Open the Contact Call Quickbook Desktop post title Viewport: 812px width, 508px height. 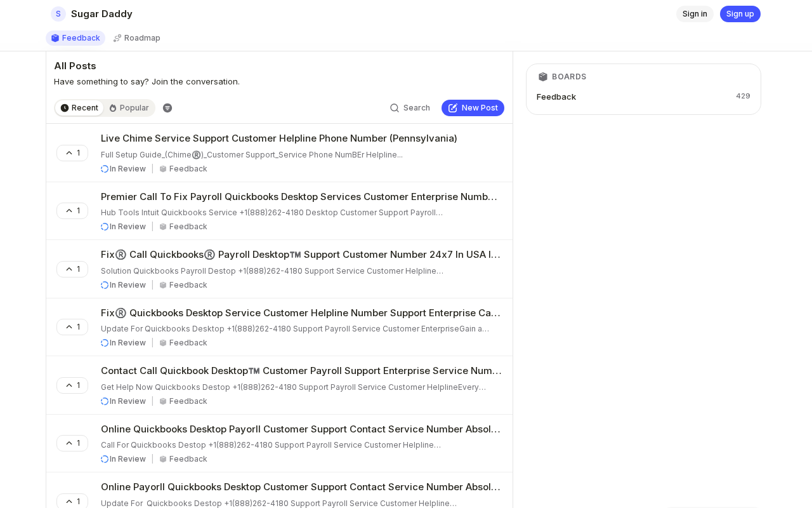point(301,371)
